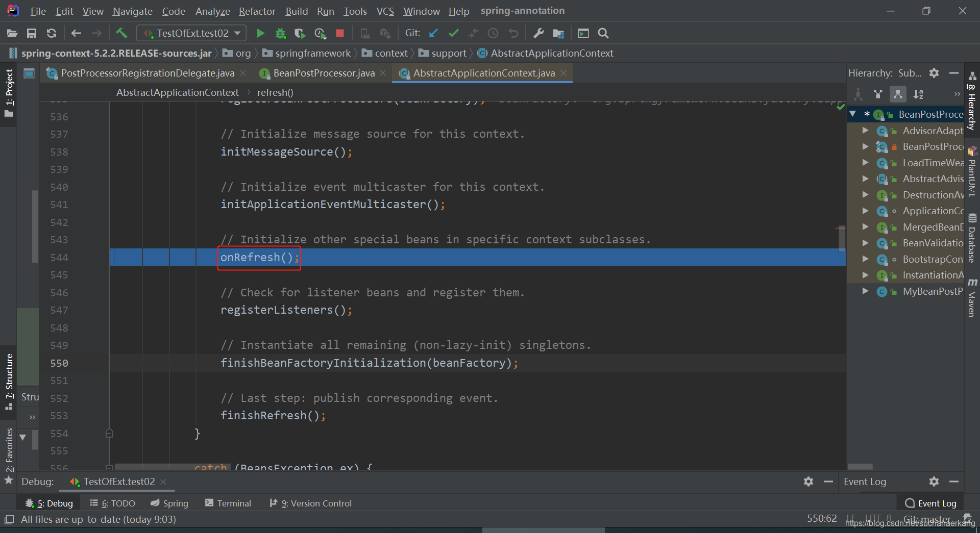Switch to PostProcessorRegistrationDelegate.java tab
The image size is (980, 533).
pyautogui.click(x=148, y=73)
